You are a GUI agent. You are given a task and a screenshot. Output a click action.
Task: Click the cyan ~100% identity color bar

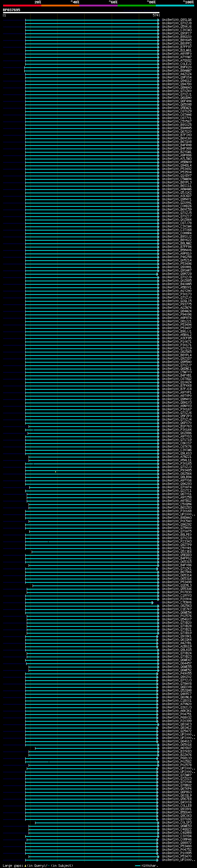click(175, 6)
